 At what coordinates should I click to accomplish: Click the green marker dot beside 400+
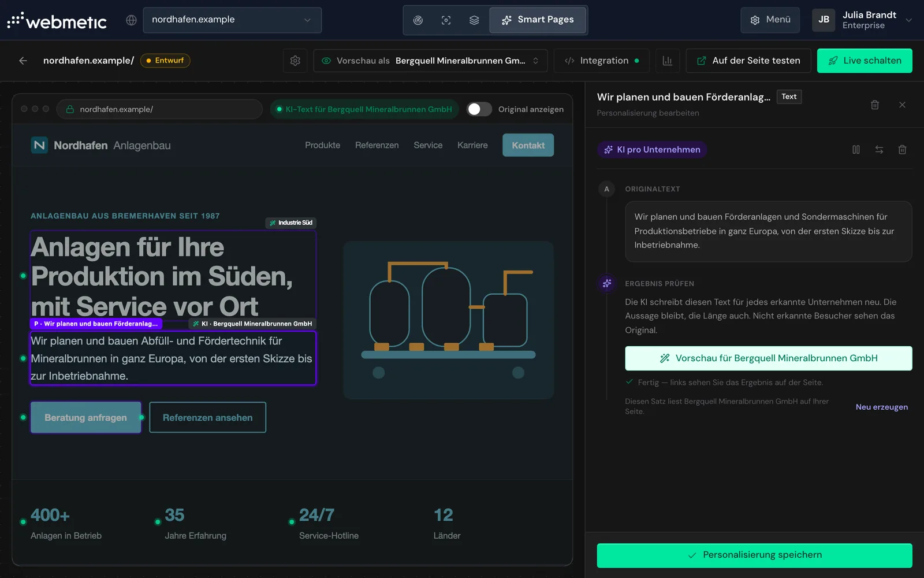point(23,522)
